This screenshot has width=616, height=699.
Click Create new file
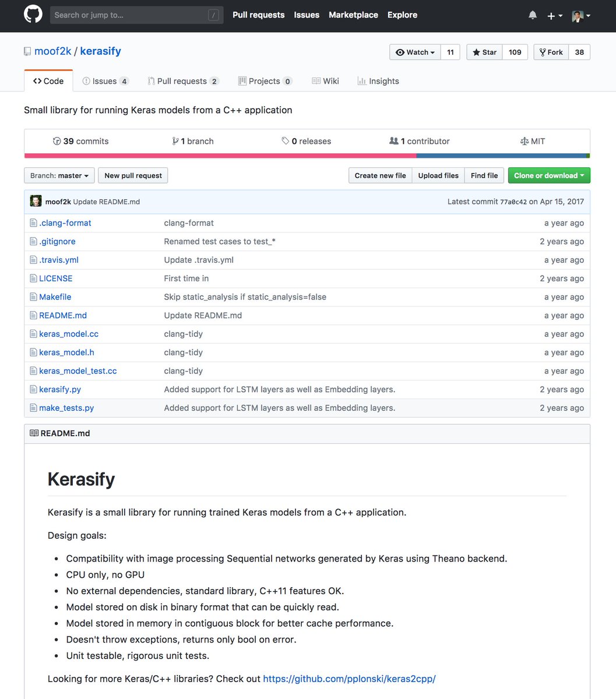coord(380,175)
